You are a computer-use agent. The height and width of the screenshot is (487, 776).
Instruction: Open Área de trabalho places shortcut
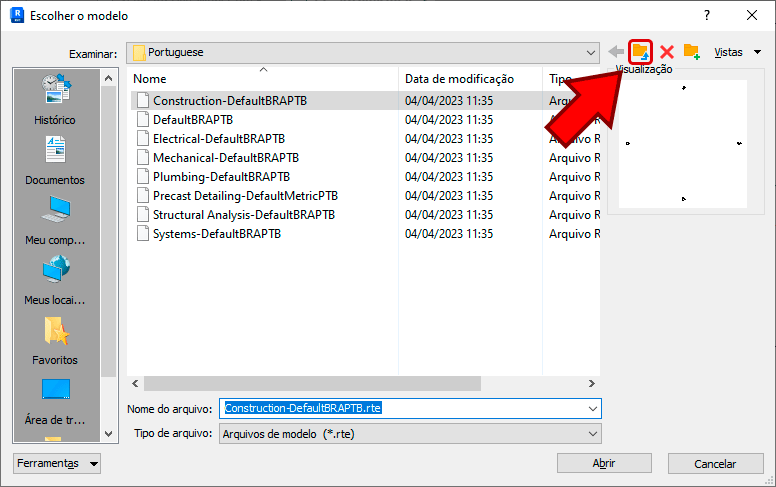pyautogui.click(x=55, y=401)
